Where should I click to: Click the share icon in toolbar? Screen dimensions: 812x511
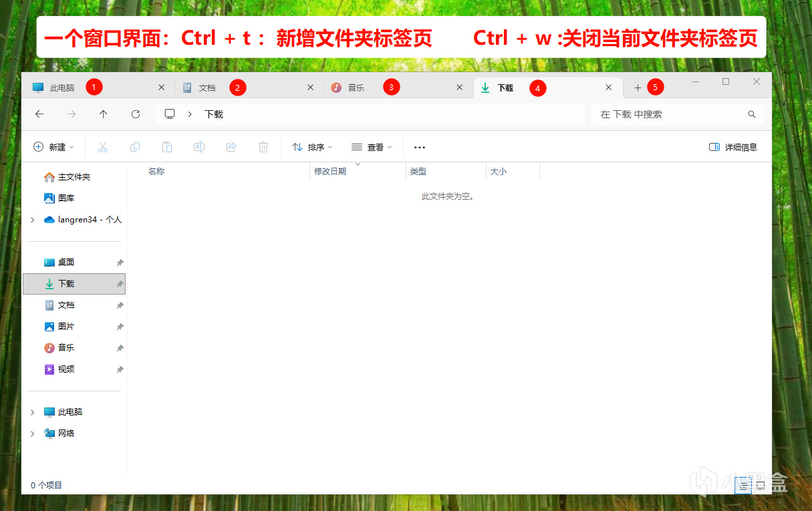pos(231,147)
